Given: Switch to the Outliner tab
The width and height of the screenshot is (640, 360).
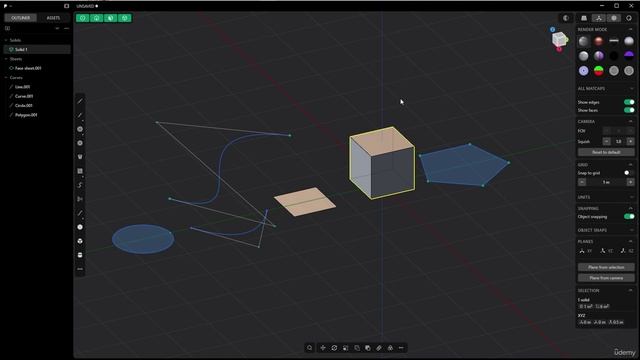Looking at the screenshot, I should 20,18.
